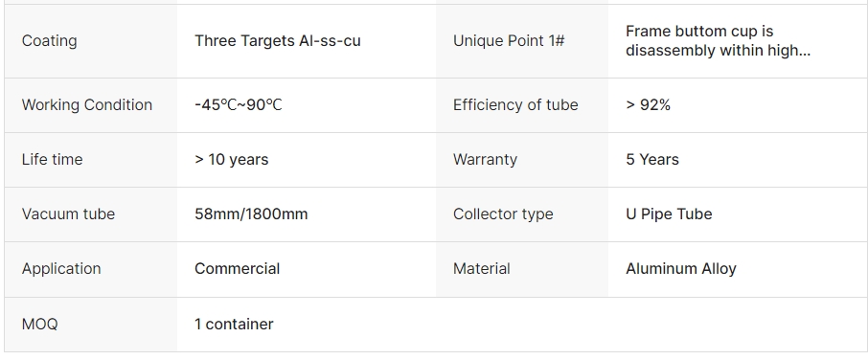Click the Application label cell
Screen dimensions: 868x360
click(x=91, y=269)
